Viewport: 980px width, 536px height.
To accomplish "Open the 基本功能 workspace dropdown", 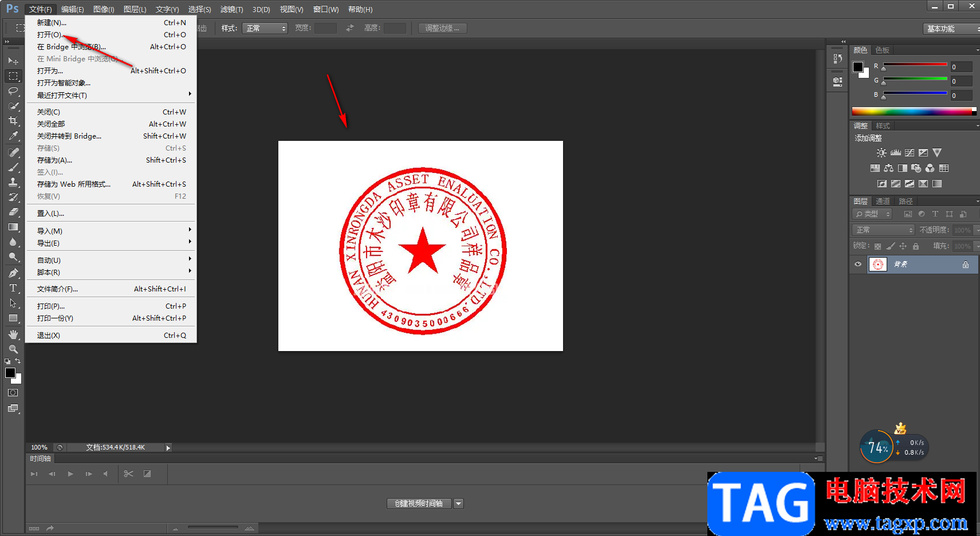I will pyautogui.click(x=952, y=29).
